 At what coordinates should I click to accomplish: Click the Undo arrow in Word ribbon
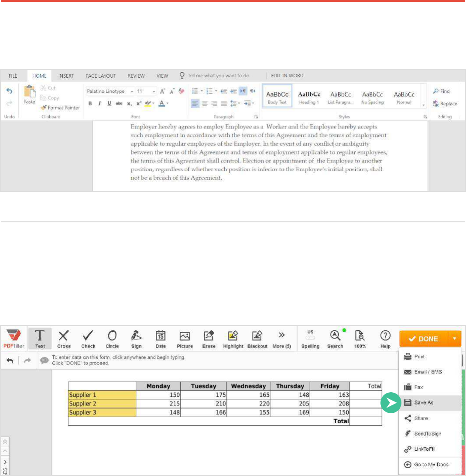pos(10,91)
